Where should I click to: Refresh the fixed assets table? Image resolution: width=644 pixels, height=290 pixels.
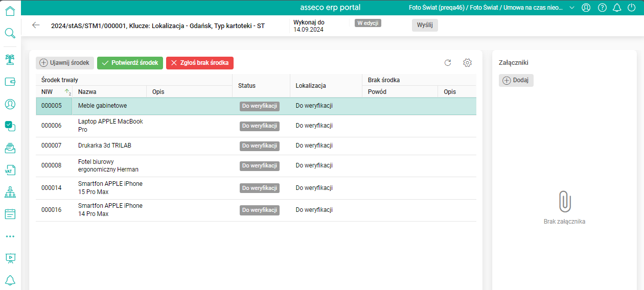click(x=448, y=63)
